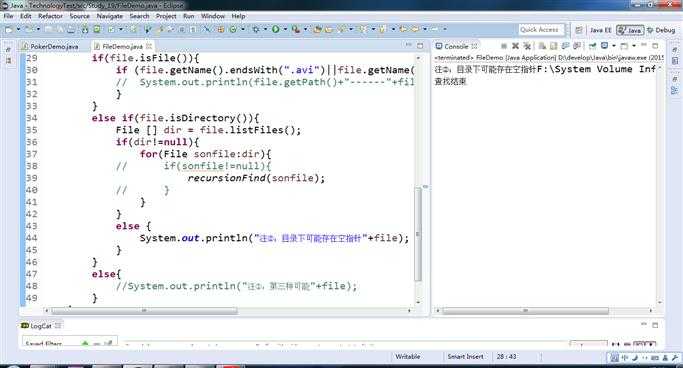The image size is (683, 368).
Task: Open the Edit menu
Action: (26, 16)
